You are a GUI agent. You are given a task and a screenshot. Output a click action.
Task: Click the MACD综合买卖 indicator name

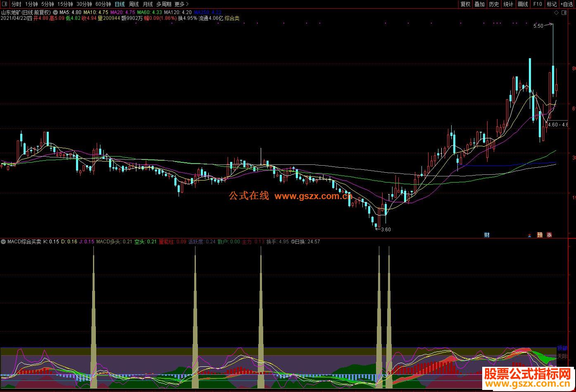point(24,242)
